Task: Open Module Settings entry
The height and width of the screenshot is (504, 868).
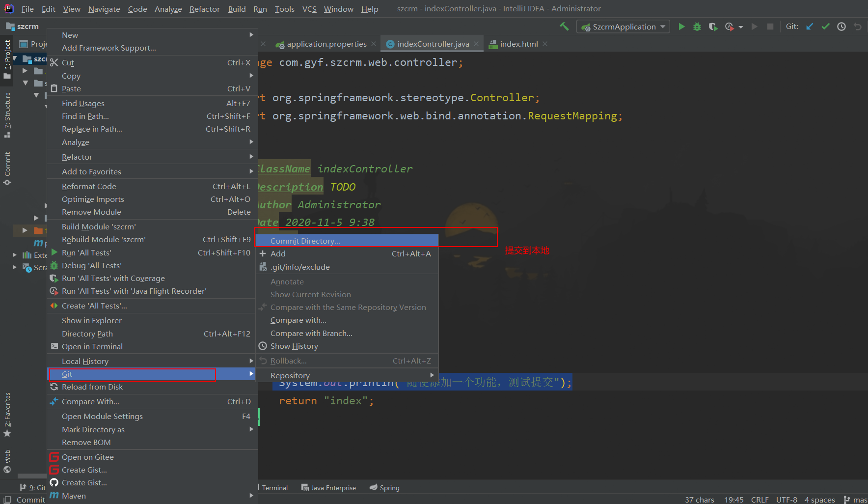Action: (x=152, y=416)
